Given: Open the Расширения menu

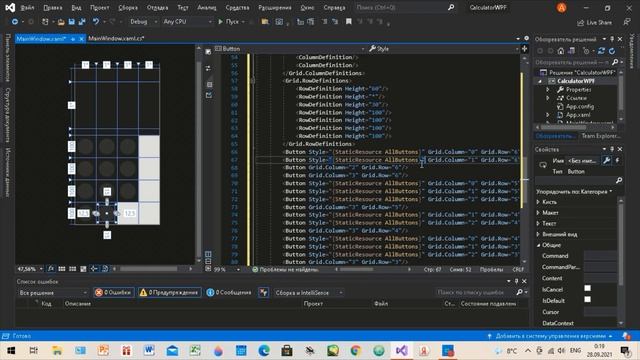Looking at the screenshot, I should 275,8.
